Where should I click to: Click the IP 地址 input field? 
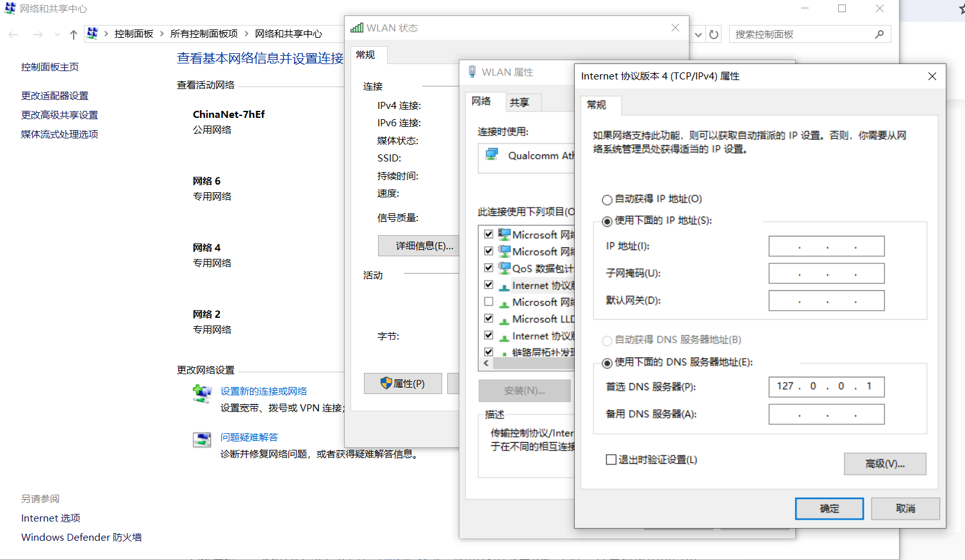pos(827,246)
